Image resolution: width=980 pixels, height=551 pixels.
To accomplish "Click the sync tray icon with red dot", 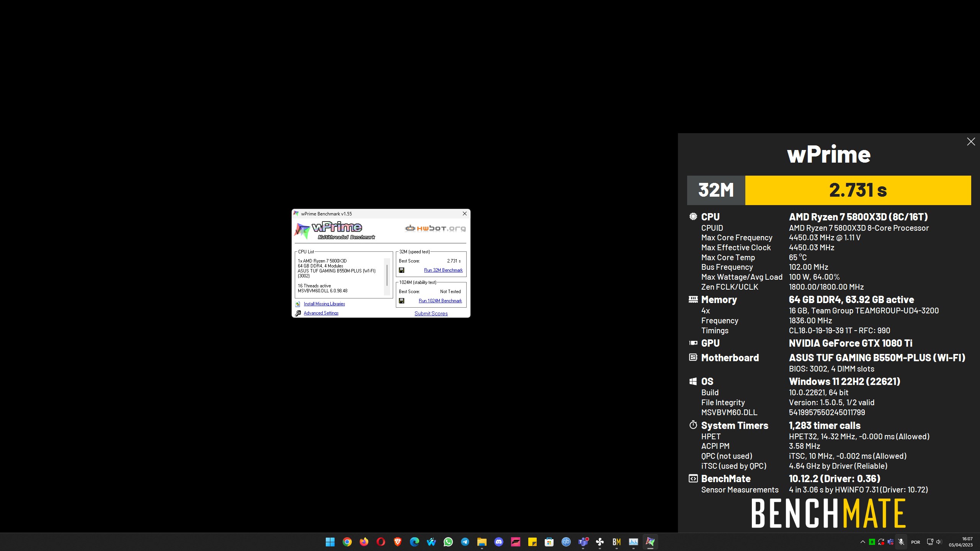I will coord(881,542).
